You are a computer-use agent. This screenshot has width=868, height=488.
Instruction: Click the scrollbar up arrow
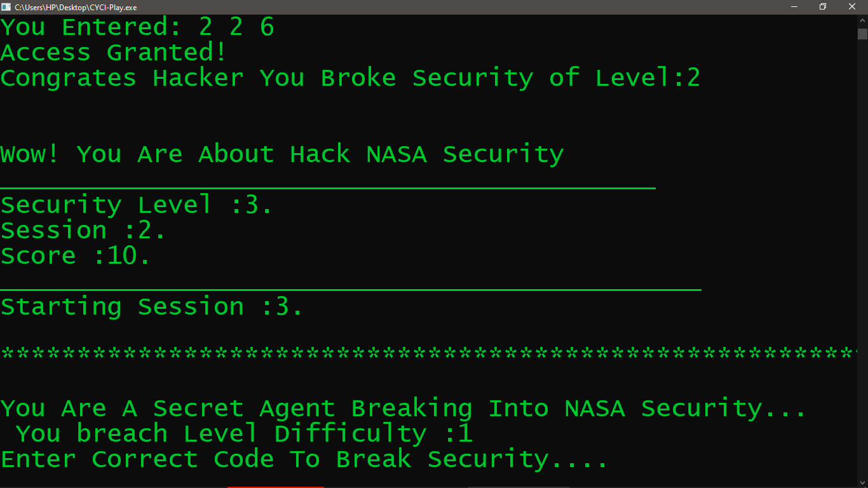[x=862, y=20]
